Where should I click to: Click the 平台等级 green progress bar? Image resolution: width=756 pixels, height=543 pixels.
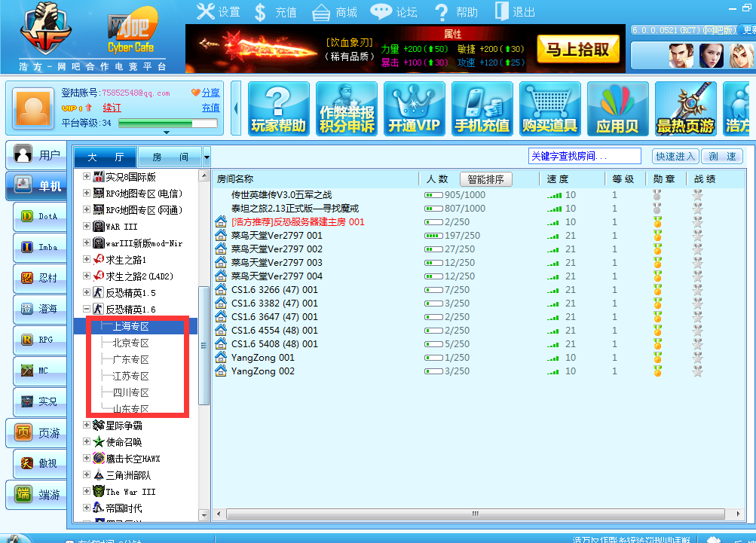click(x=167, y=124)
